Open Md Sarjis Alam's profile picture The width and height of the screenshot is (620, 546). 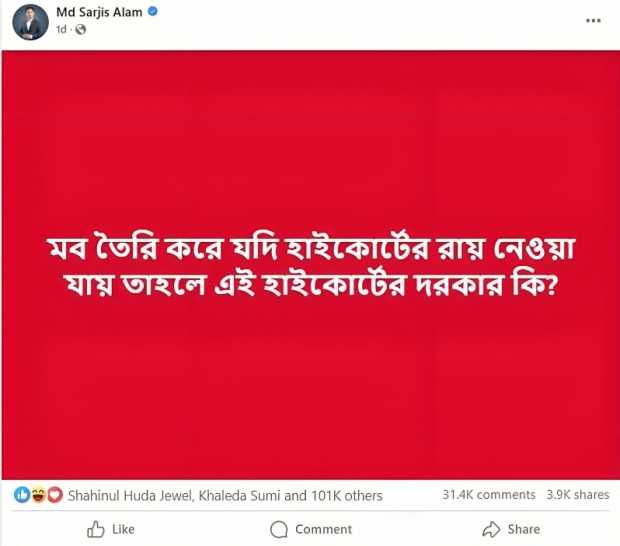[30, 22]
